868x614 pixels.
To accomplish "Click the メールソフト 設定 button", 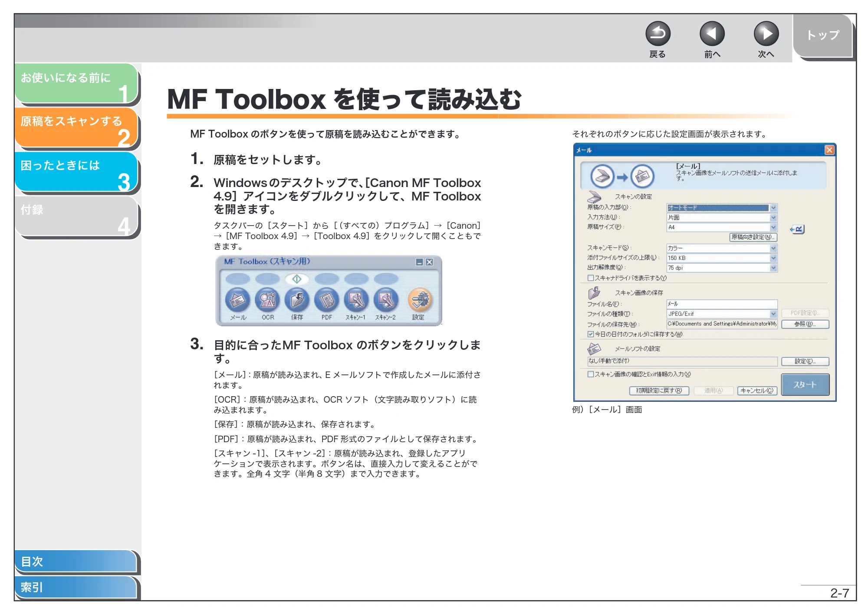I will click(x=805, y=361).
